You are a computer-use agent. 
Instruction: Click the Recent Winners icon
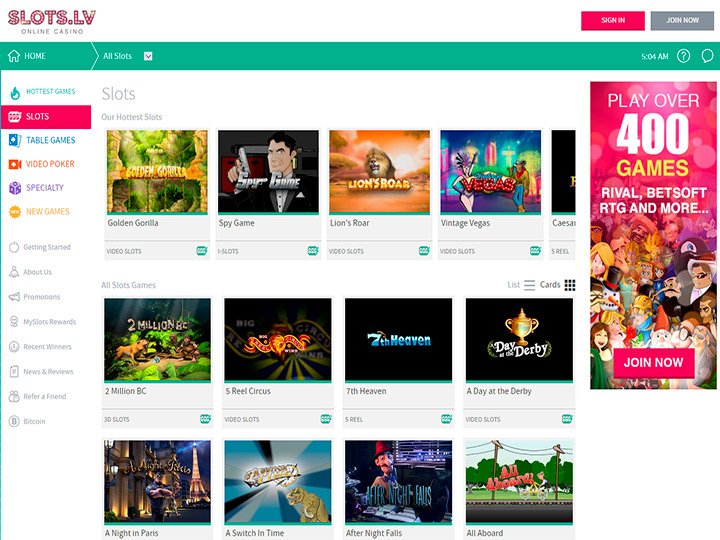click(14, 346)
